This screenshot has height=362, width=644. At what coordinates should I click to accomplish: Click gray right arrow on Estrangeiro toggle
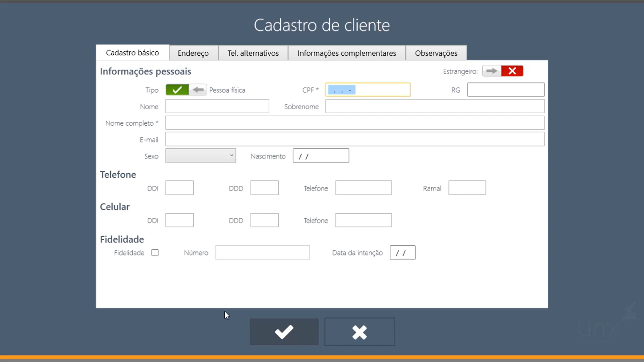[492, 71]
